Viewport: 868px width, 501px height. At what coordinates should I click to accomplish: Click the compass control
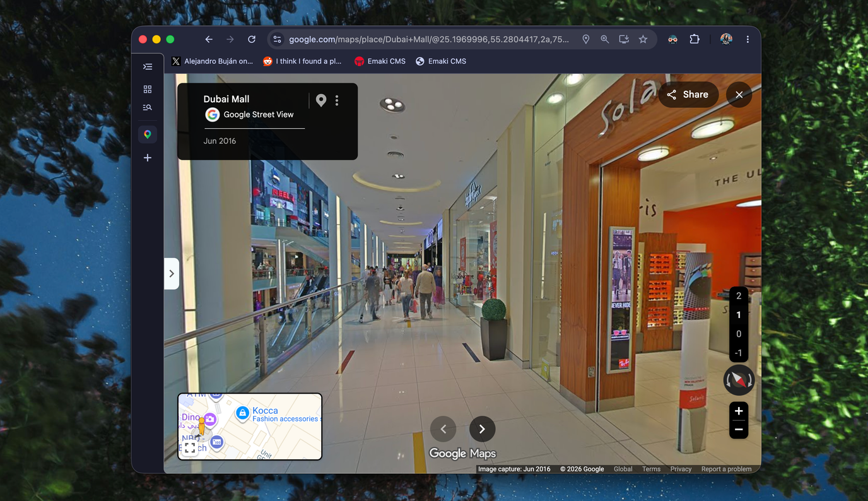(739, 380)
